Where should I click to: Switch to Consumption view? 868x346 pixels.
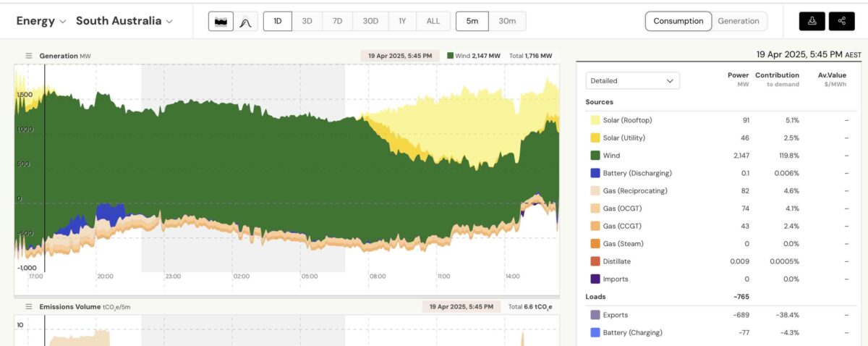[x=678, y=21]
